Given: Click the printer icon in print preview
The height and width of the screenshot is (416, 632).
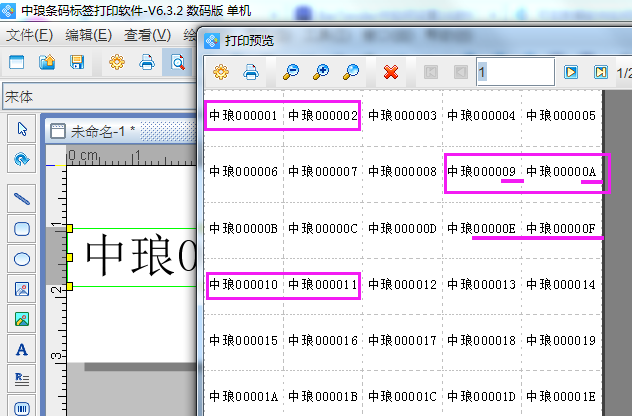Looking at the screenshot, I should pos(251,73).
